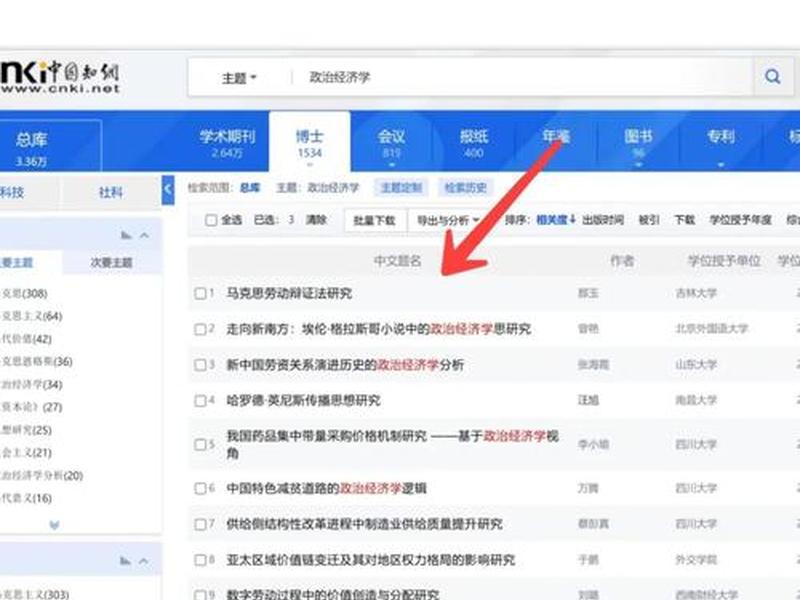
Task: Switch to the 专利 tab
Action: [x=720, y=137]
